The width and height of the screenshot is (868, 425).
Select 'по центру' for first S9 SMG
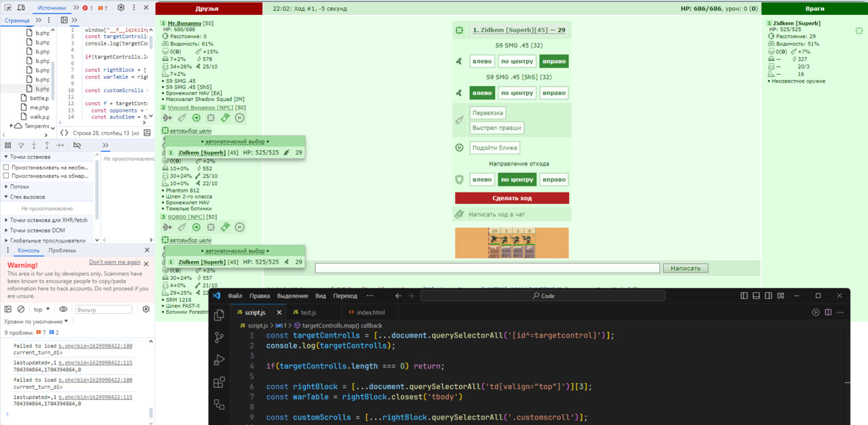click(517, 61)
